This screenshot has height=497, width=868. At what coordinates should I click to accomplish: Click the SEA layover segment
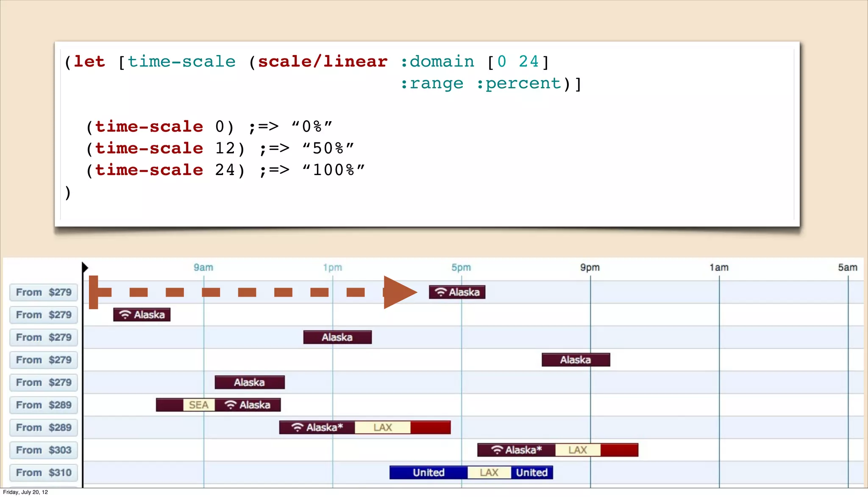click(199, 405)
